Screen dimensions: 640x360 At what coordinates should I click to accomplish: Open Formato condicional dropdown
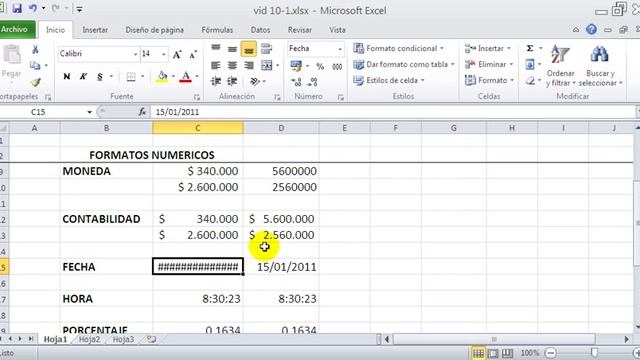point(398,48)
